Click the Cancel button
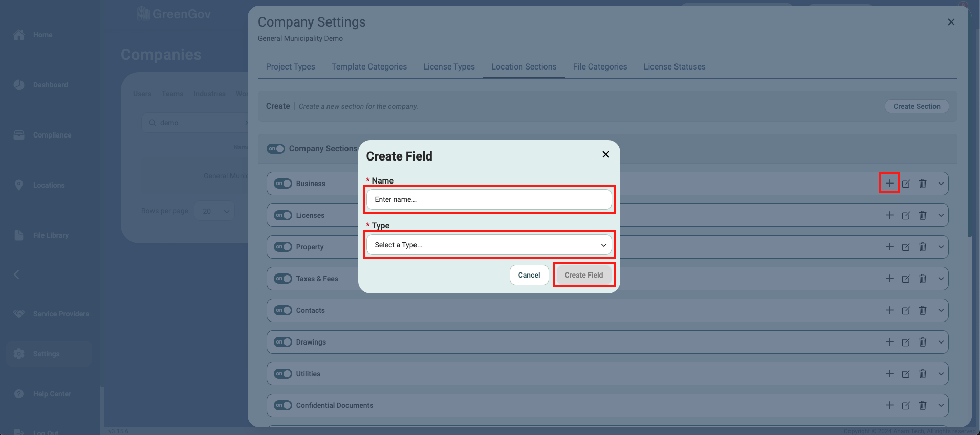Screen dimensions: 980x435 pyautogui.click(x=529, y=275)
